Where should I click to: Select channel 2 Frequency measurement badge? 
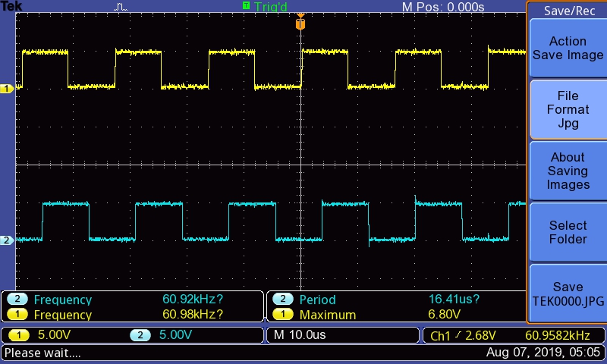(17, 300)
